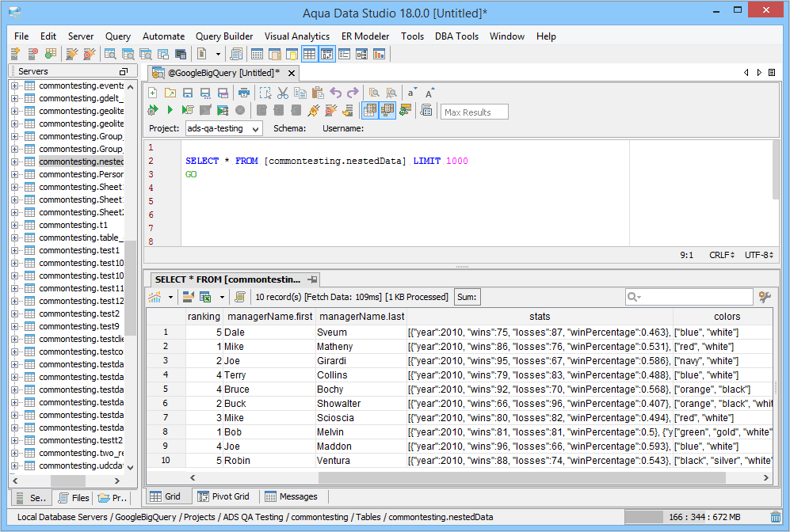Pin the SELECT results tab
The width and height of the screenshot is (790, 532).
click(313, 279)
